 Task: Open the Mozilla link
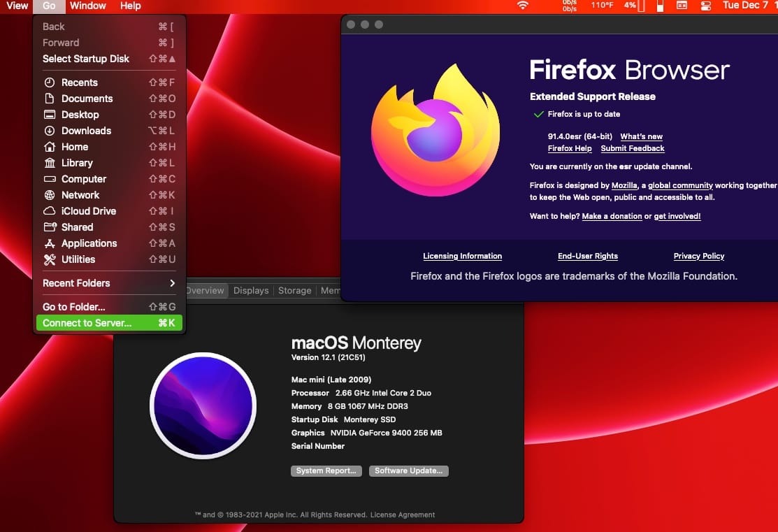click(624, 185)
